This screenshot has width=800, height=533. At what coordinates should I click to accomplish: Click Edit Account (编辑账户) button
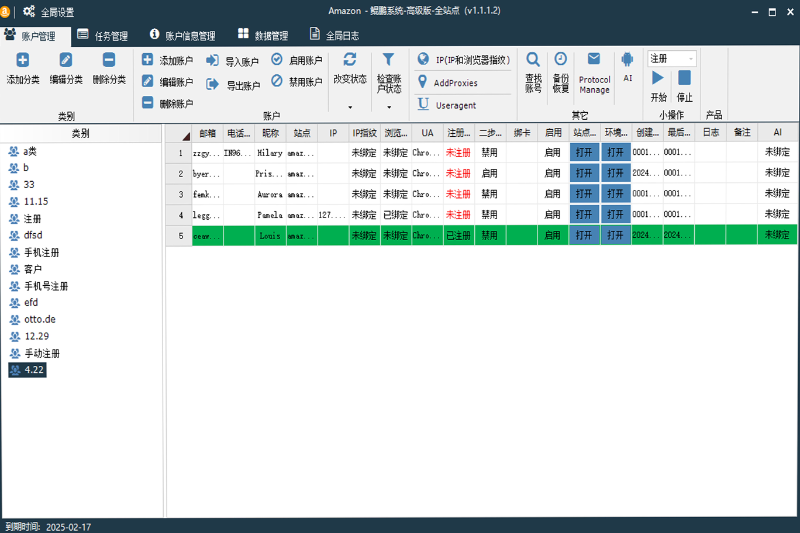167,82
